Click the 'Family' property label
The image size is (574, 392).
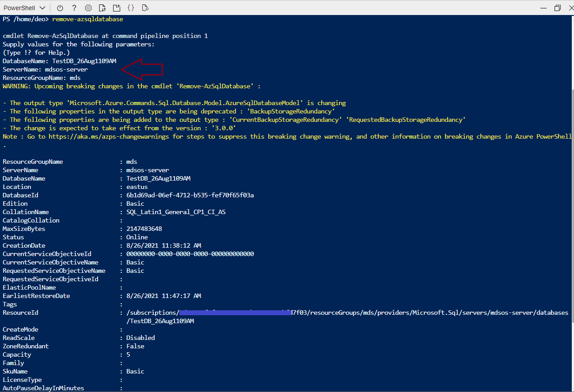click(x=13, y=363)
